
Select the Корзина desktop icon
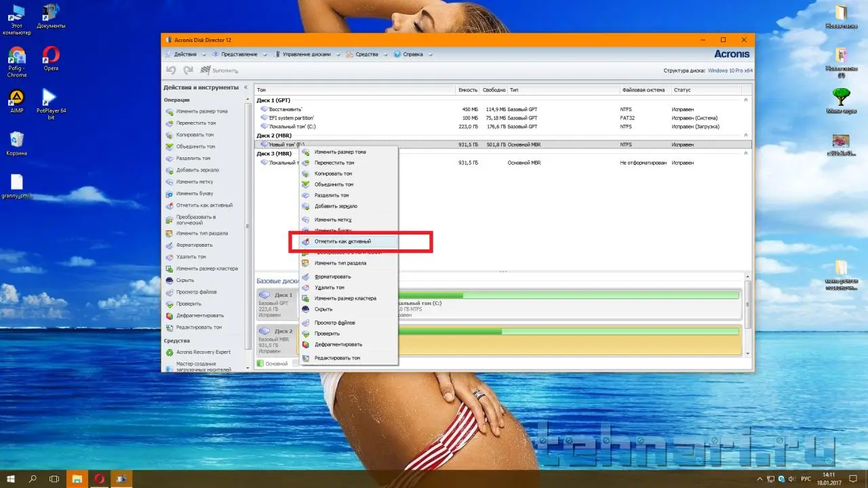(17, 144)
